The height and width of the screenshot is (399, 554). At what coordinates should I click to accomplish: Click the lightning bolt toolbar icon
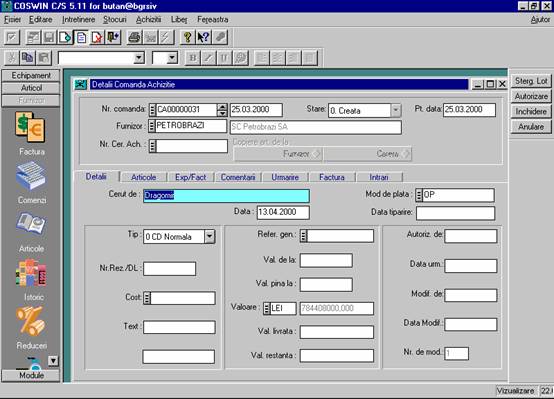pos(166,37)
